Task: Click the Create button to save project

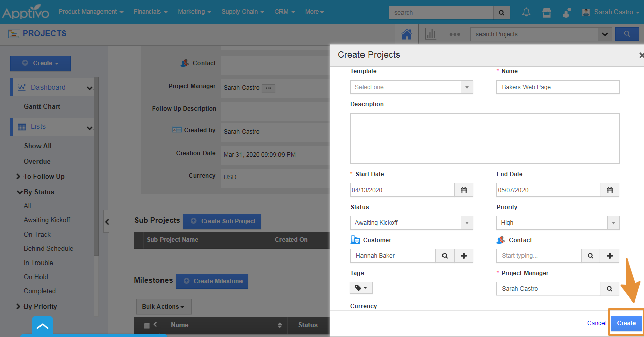Action: [626, 323]
